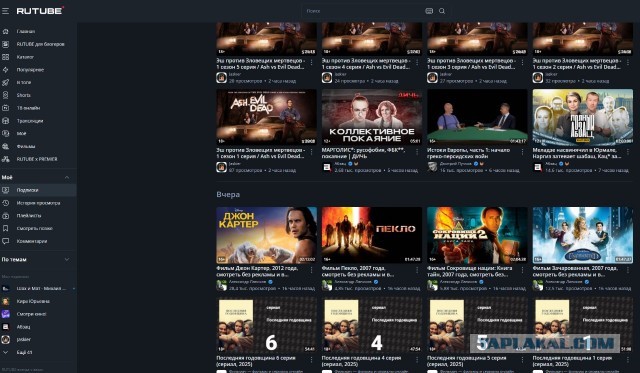This screenshot has width=640, height=373.
Task: Click the Вчера section heading
Action: 228,195
